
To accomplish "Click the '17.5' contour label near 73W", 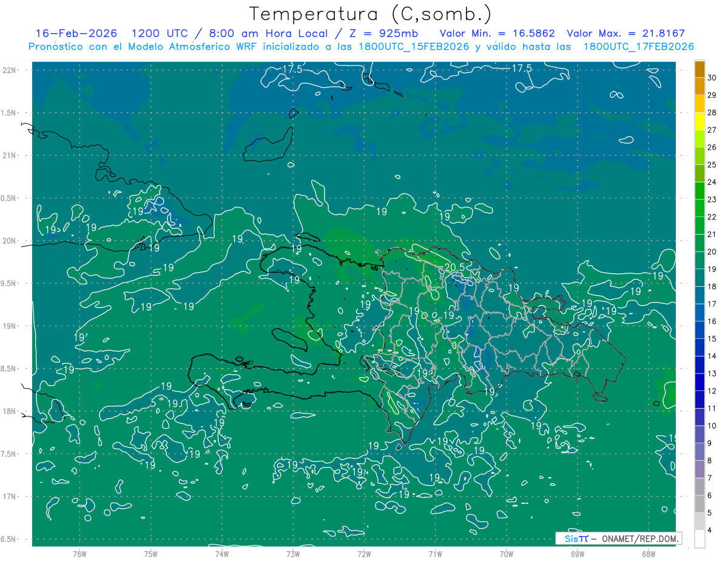I will click(x=292, y=69).
